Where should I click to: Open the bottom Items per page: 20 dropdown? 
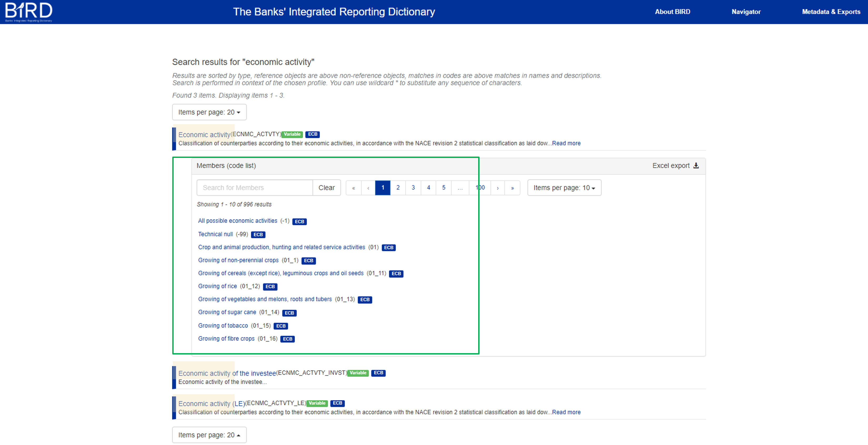[x=209, y=435]
